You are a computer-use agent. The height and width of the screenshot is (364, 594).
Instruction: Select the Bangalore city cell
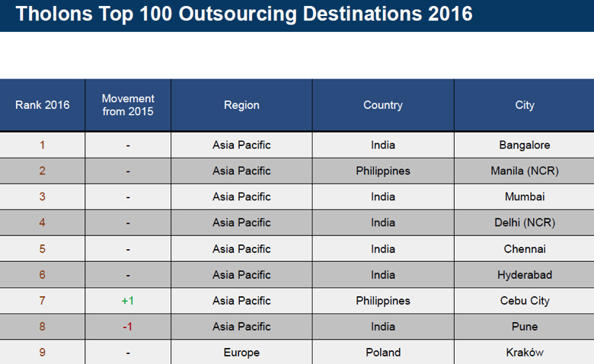(x=525, y=145)
